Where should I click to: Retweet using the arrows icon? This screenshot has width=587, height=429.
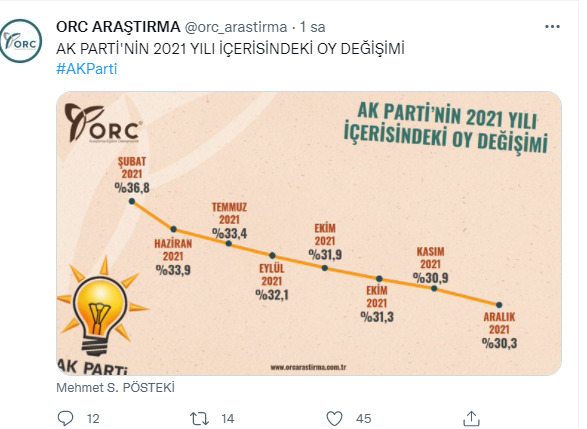coord(199,419)
